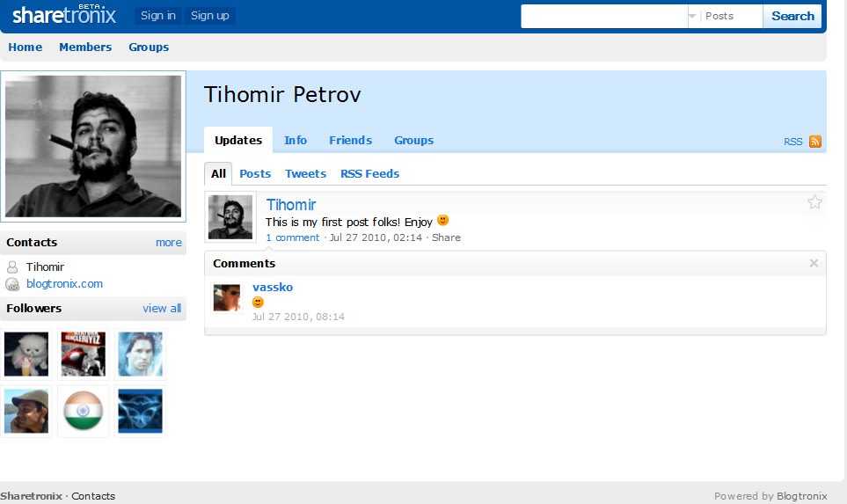Open the India flag follower avatar
The width and height of the screenshot is (847, 504).
coord(84,411)
